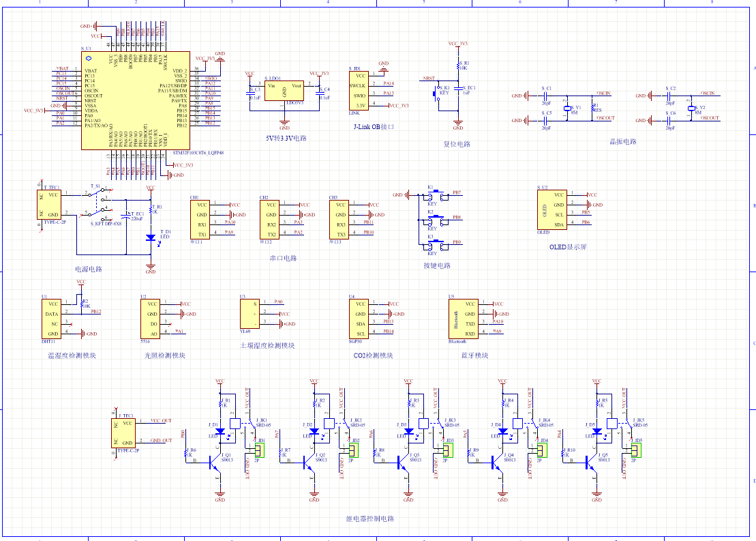This screenshot has height=541, width=756.
Task: Select the J_Q1 S9013 transistor
Action: tap(215, 465)
